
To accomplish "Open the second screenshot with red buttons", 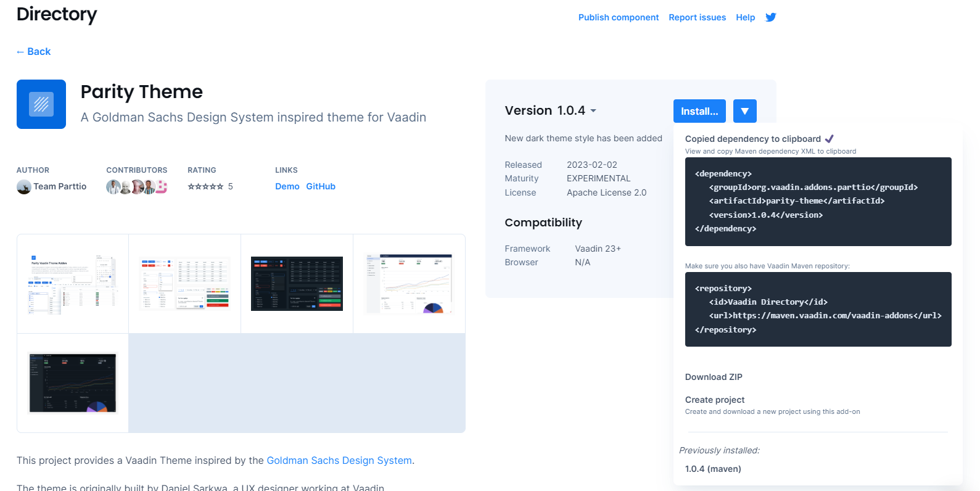I will pos(185,284).
